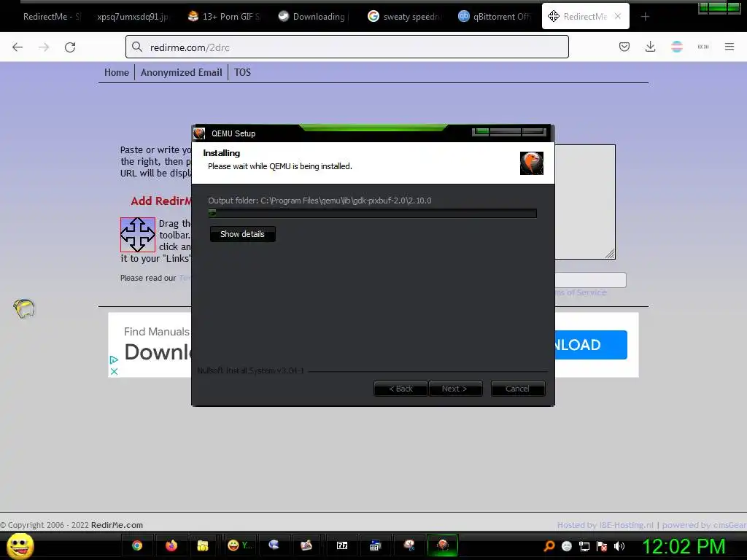The image size is (747, 560).
Task: Click the network tray icon
Action: (x=584, y=546)
